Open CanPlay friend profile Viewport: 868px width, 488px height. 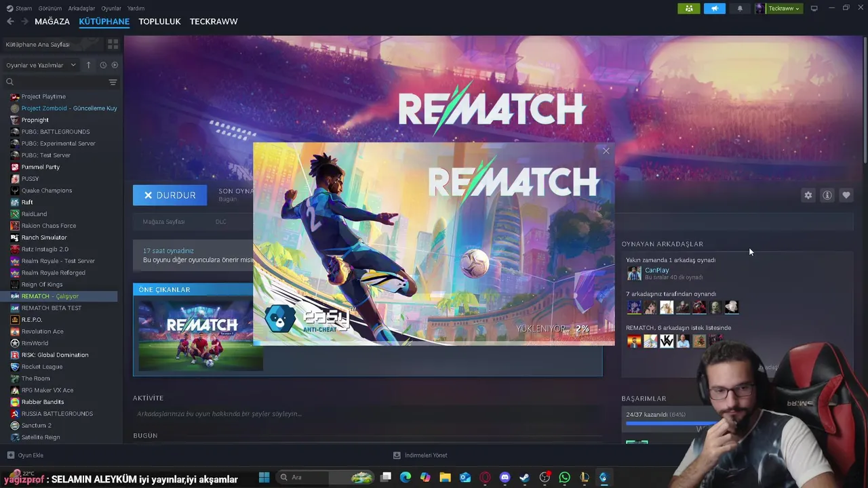[x=656, y=270]
